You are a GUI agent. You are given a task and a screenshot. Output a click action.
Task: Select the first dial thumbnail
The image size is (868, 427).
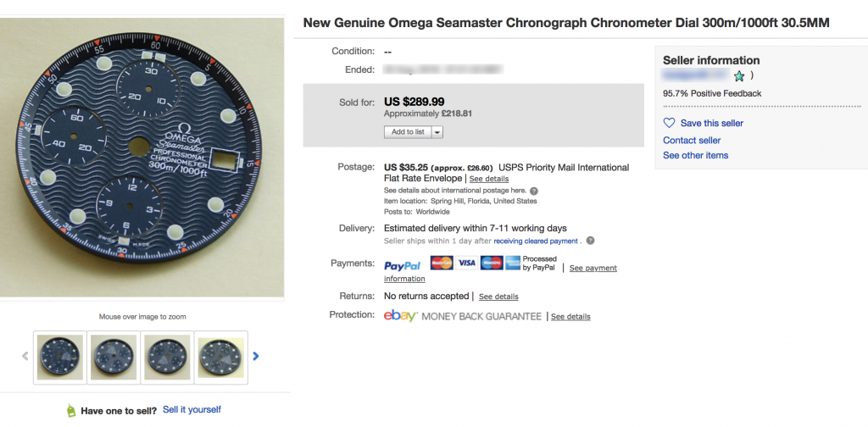[x=60, y=358]
